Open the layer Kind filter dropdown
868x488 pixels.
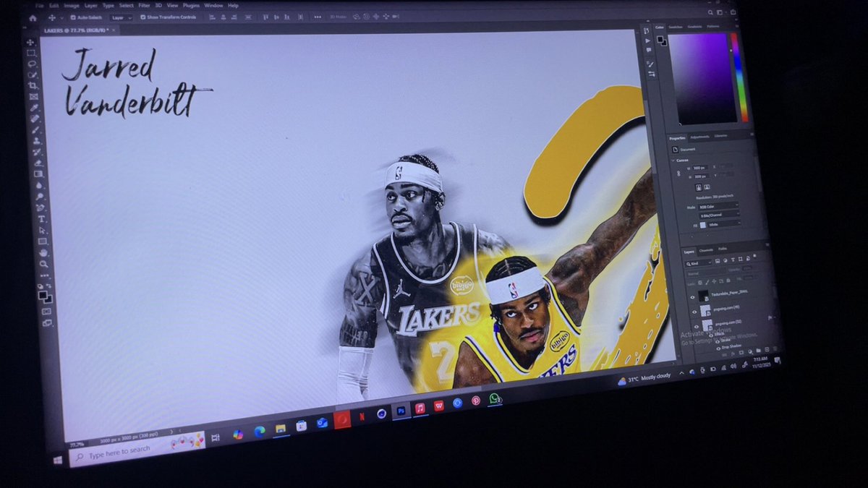tap(699, 264)
